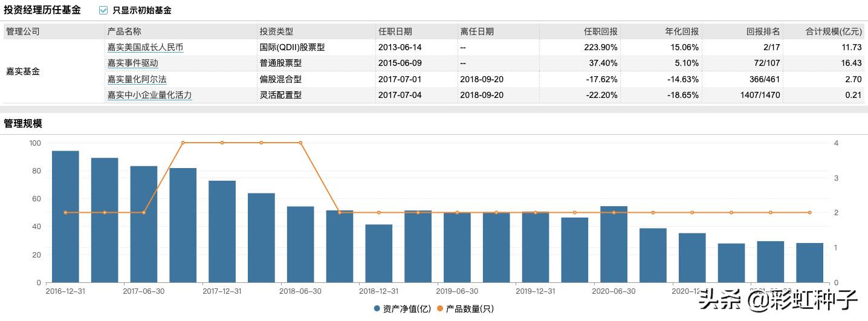Click the 2017-12-31 x-axis label

coord(222,291)
